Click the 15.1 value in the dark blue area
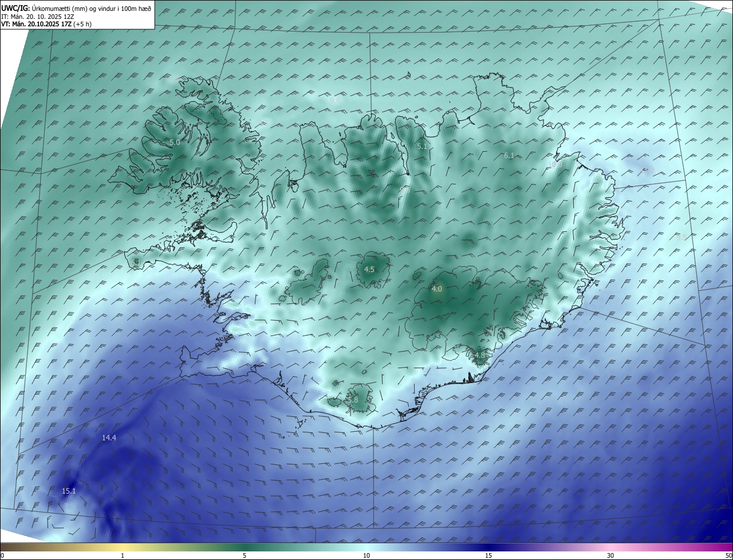This screenshot has width=733, height=560. click(x=69, y=491)
